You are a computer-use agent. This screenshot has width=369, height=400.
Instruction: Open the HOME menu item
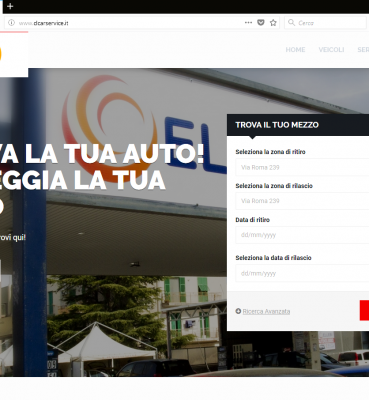point(295,50)
